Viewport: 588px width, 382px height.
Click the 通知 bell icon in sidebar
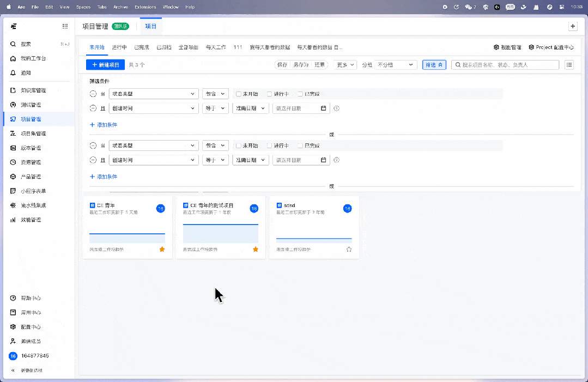[14, 72]
